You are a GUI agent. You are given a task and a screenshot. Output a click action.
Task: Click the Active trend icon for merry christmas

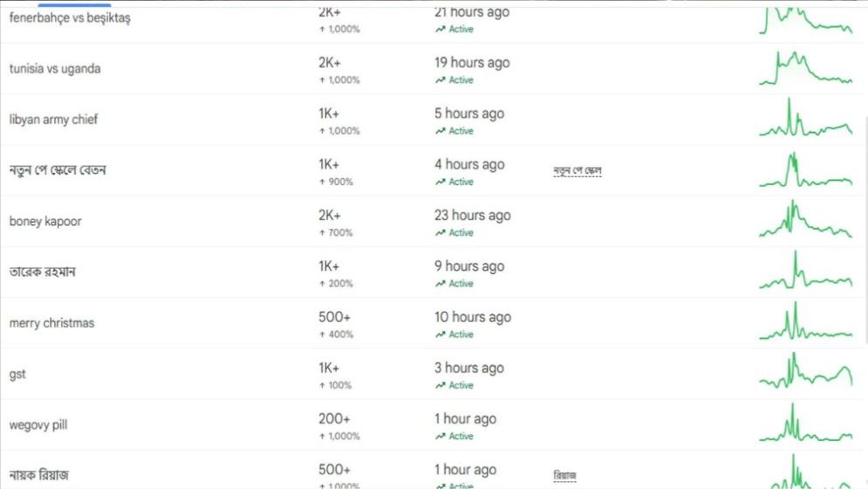441,334
